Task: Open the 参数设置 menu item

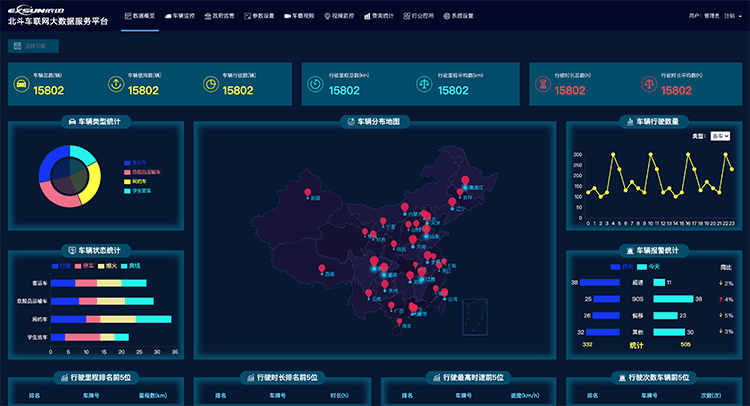Action: [259, 16]
